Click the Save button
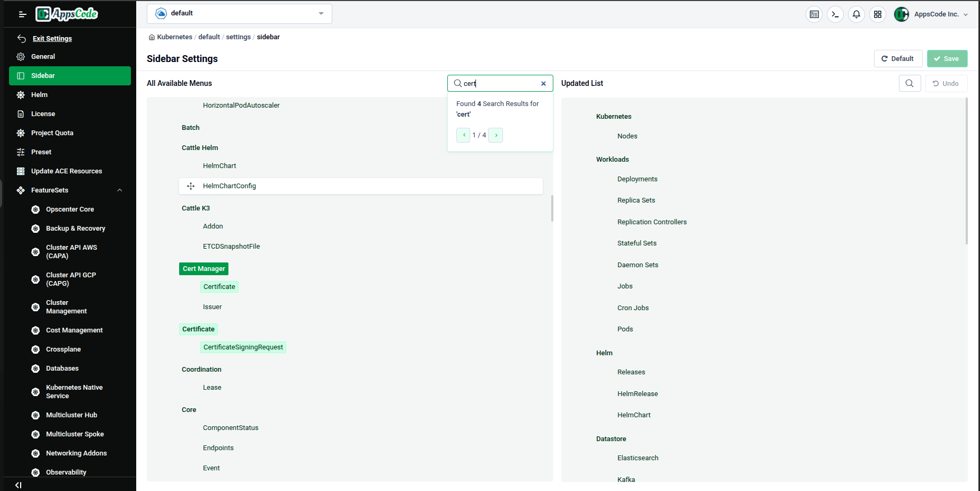 point(947,58)
